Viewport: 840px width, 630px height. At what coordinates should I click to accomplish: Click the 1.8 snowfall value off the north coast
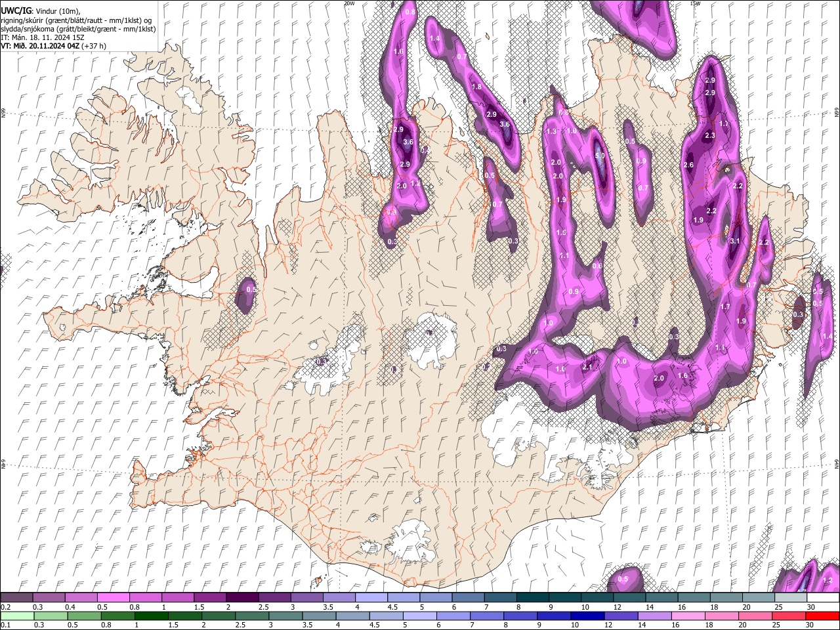476,87
